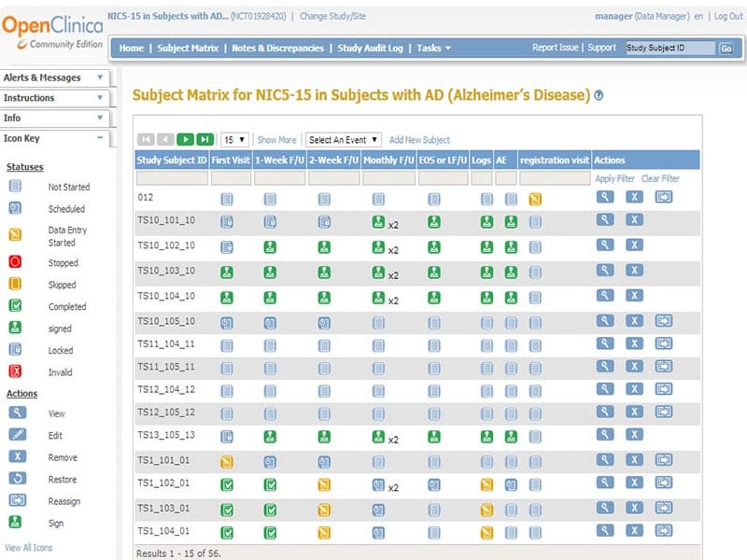Viewport: 747px width, 560px height.
Task: Open the rows-per-page dropdown showing 15
Action: click(235, 139)
